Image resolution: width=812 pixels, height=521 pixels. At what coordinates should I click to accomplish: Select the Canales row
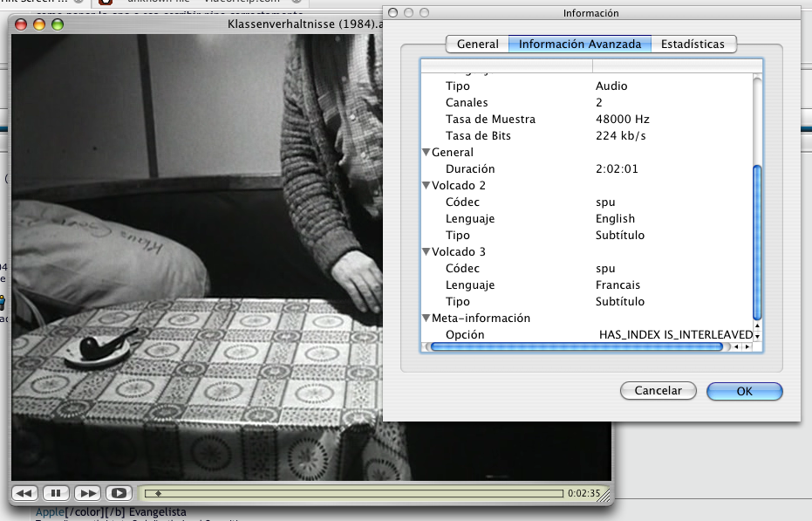(587, 103)
